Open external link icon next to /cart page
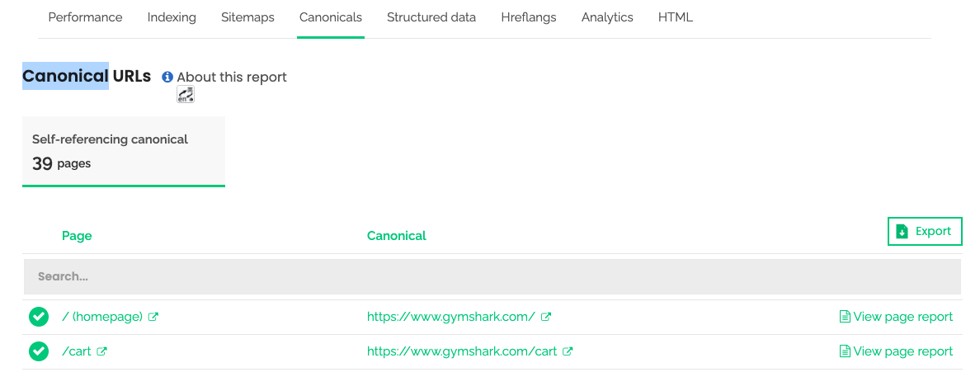The image size is (980, 372). pyautogui.click(x=101, y=351)
